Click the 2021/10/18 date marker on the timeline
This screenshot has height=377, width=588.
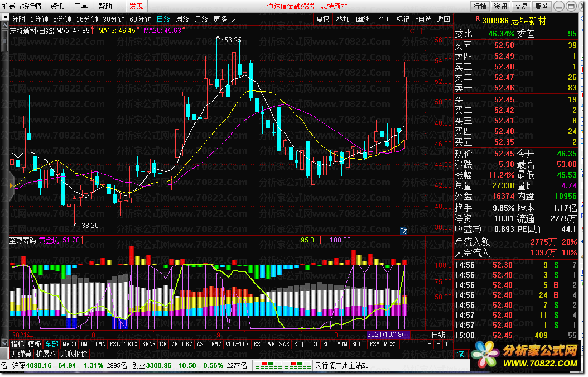[388, 335]
